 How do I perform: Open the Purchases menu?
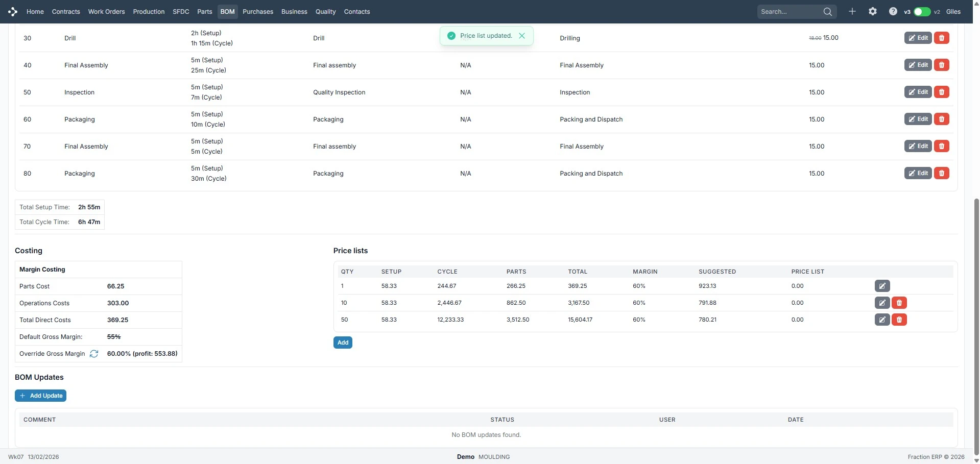257,12
